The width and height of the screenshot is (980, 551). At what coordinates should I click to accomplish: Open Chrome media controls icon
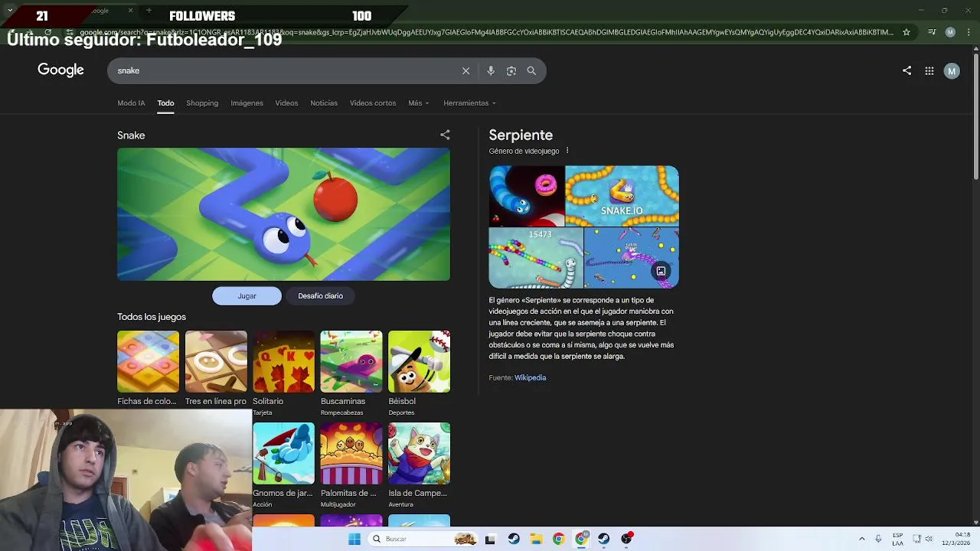click(x=932, y=32)
